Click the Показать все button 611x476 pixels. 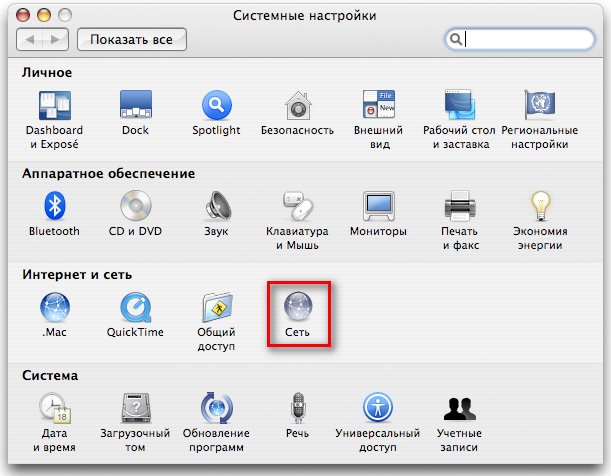(131, 40)
